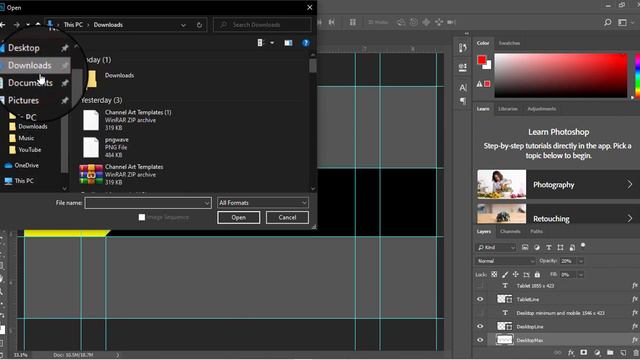This screenshot has height=360, width=640.
Task: Open the Character panel icon
Action: [462, 87]
